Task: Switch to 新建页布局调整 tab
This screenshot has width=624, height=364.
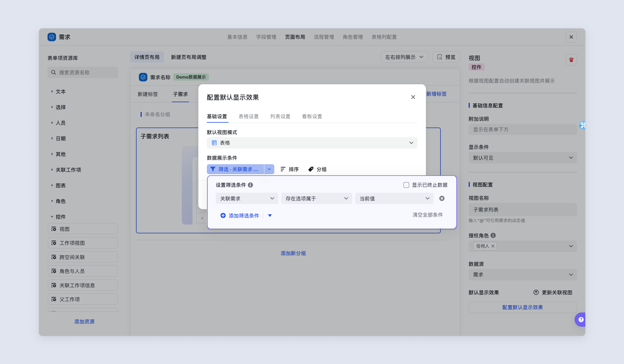Action: [189, 57]
